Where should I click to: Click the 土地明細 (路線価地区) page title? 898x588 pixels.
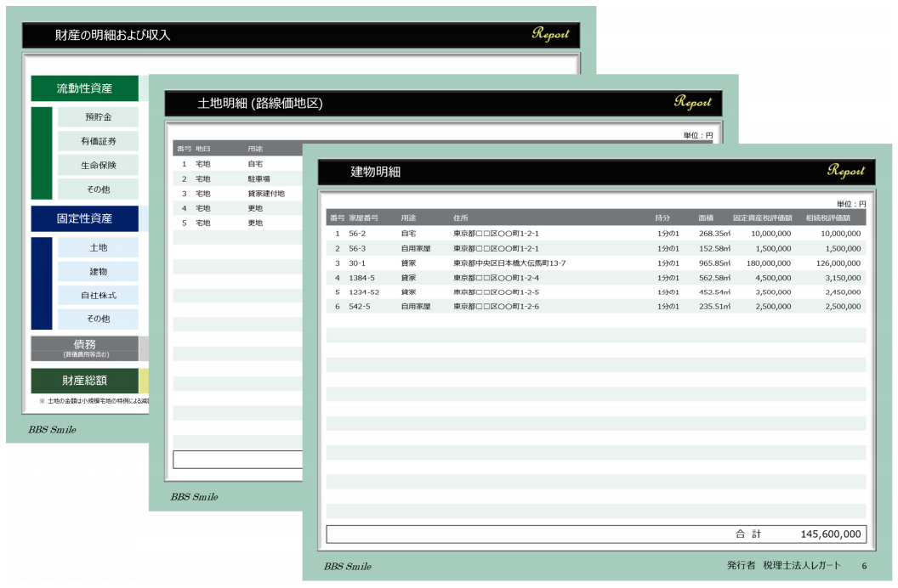click(x=260, y=103)
